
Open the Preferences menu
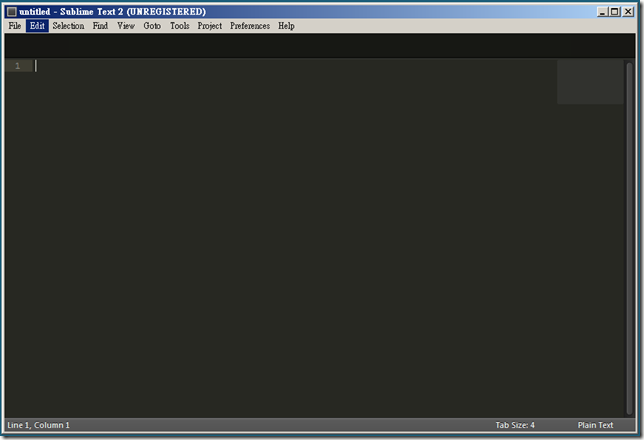click(250, 26)
